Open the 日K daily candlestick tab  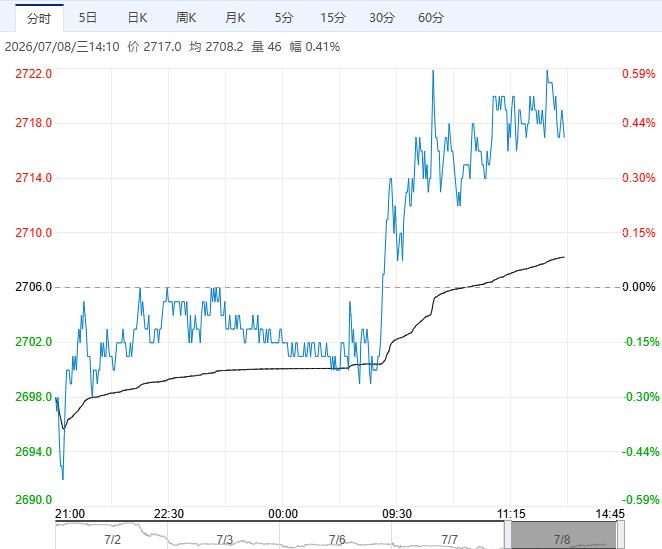point(137,18)
